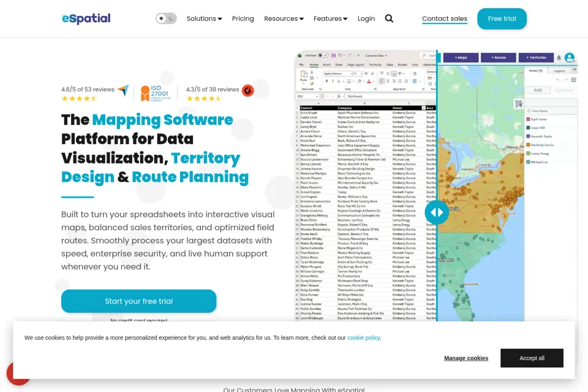Toggle the dark mode switch in the header
Viewport: 588px width, 392px height.
point(166,18)
